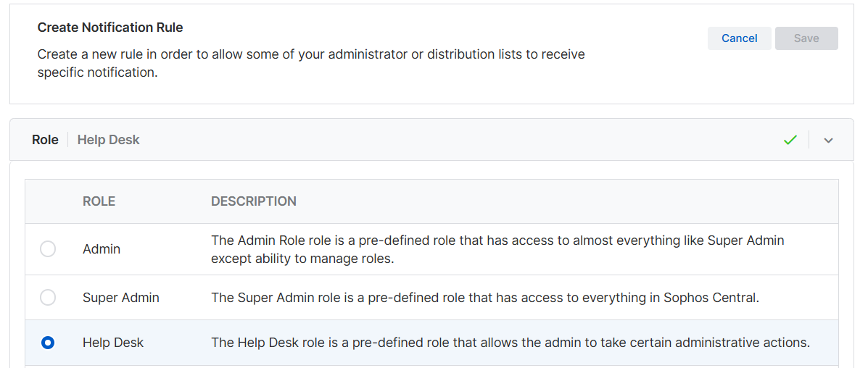Click the bold Role section title
Viewport: 868px width, 368px height.
coord(45,140)
